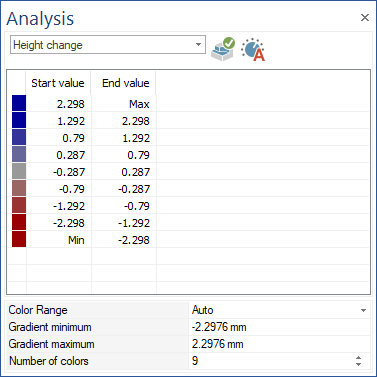Screen dimensions: 377x377
Task: Click the Gradient minimum property label
Action: [x=50, y=327]
